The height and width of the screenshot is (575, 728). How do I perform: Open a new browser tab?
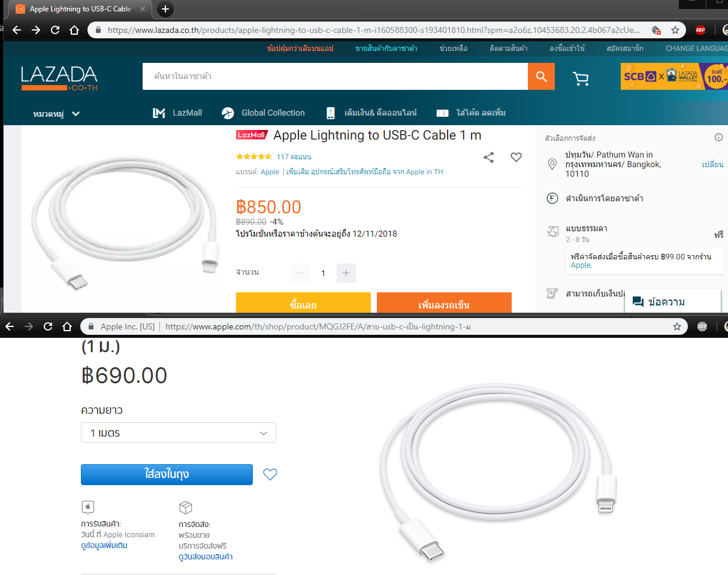point(165,9)
